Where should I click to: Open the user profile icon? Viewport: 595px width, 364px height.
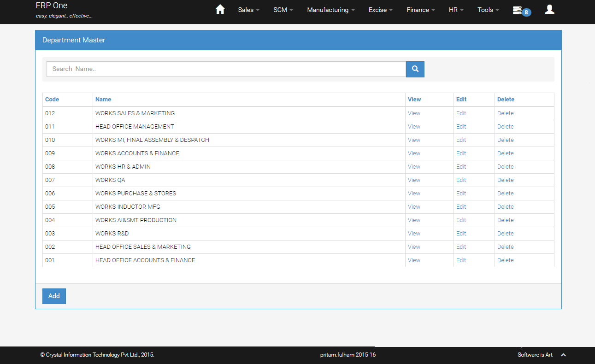[549, 10]
